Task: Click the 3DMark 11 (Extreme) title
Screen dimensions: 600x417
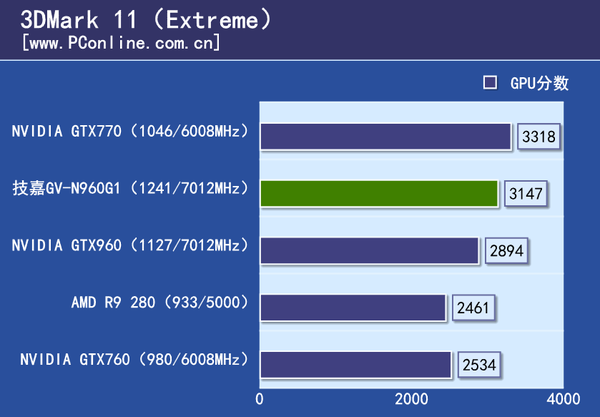Action: 145,20
